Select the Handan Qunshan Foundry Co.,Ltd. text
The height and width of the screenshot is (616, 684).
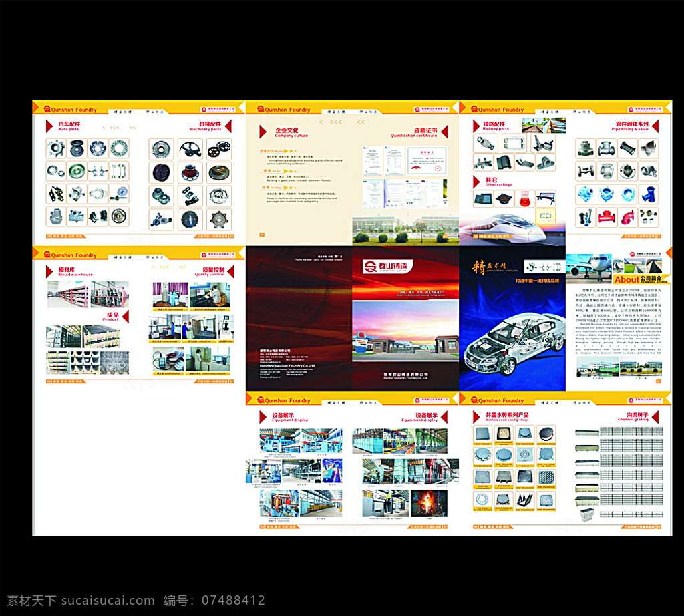tap(287, 366)
